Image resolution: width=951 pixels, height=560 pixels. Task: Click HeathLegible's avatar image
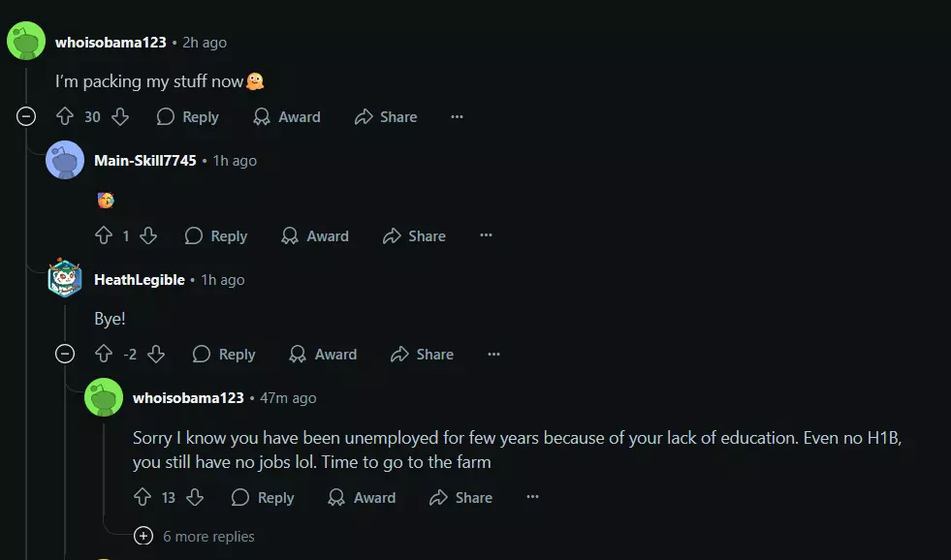[65, 279]
